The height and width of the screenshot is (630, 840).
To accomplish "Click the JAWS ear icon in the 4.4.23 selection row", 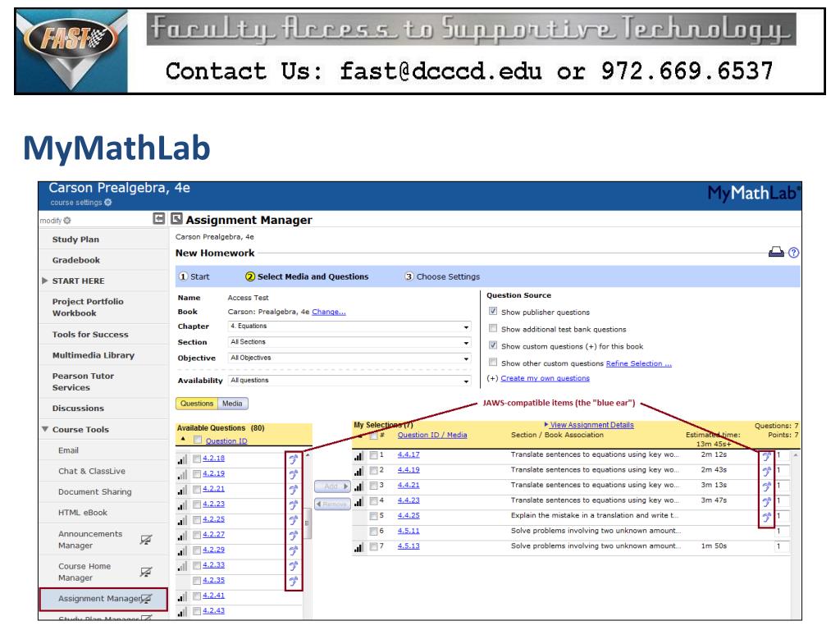I will tap(767, 502).
